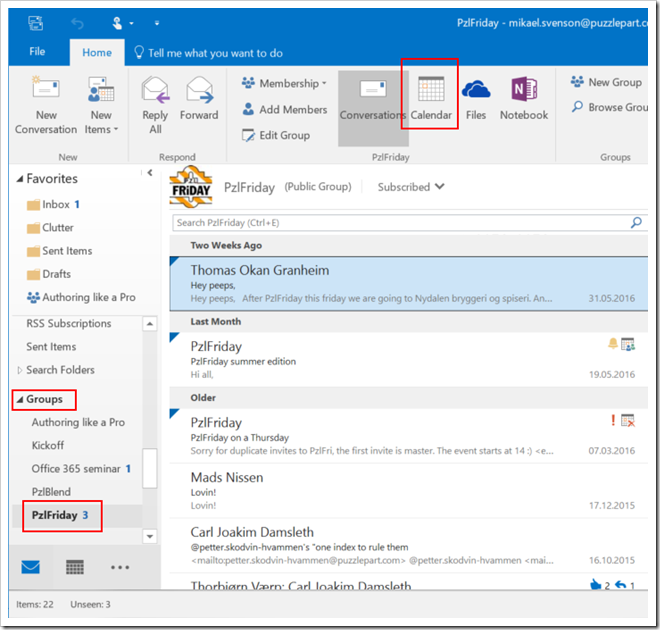
Task: Open the PzlBlend group
Action: pyautogui.click(x=51, y=492)
